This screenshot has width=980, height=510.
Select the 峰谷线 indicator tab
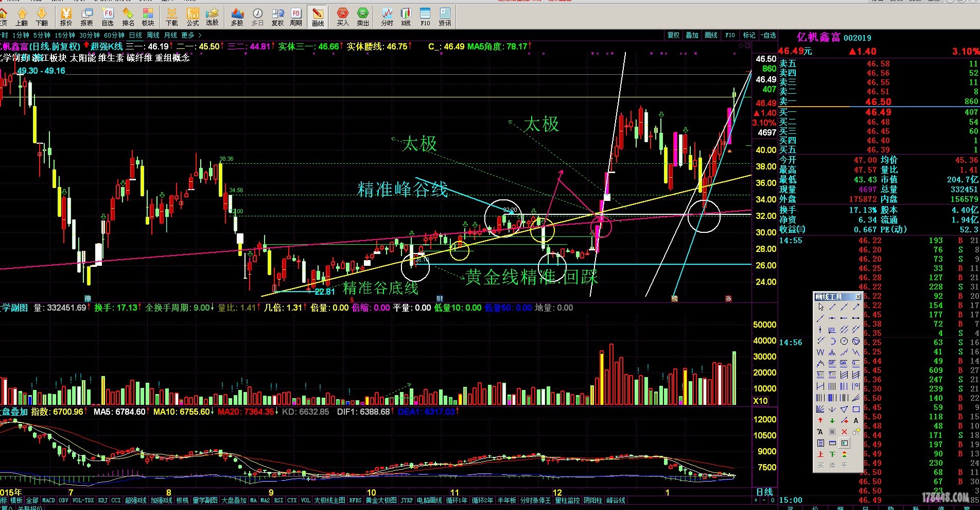point(616,500)
